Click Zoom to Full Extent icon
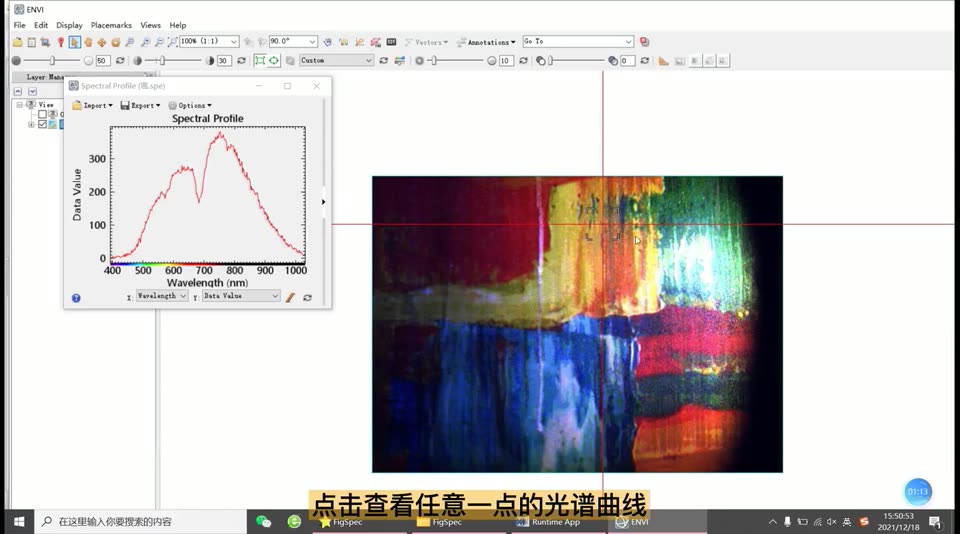The image size is (960, 534). pos(172,42)
